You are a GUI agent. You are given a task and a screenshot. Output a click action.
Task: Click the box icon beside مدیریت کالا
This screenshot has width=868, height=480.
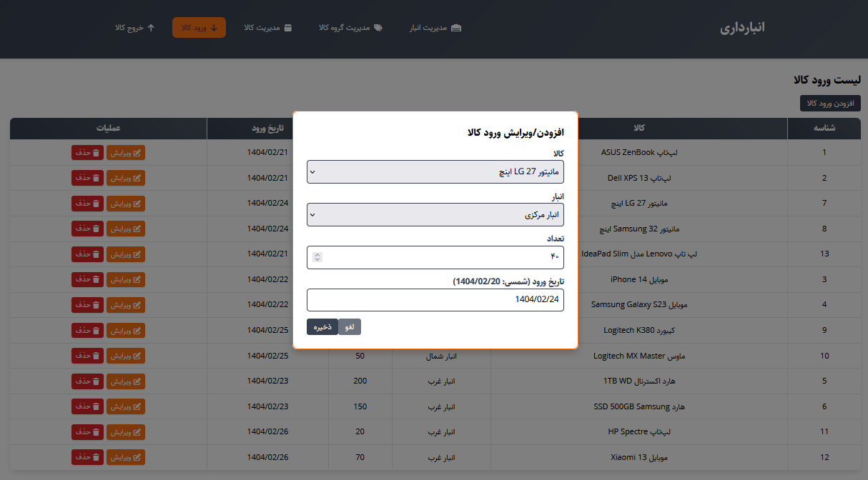[x=288, y=28]
